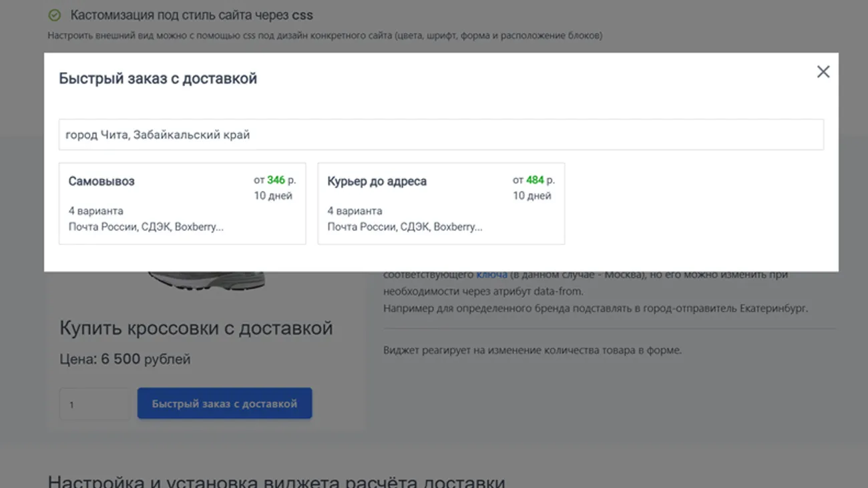Click the popup title Быстрый заказ с доставкой
This screenshot has height=488, width=868.
(x=158, y=79)
